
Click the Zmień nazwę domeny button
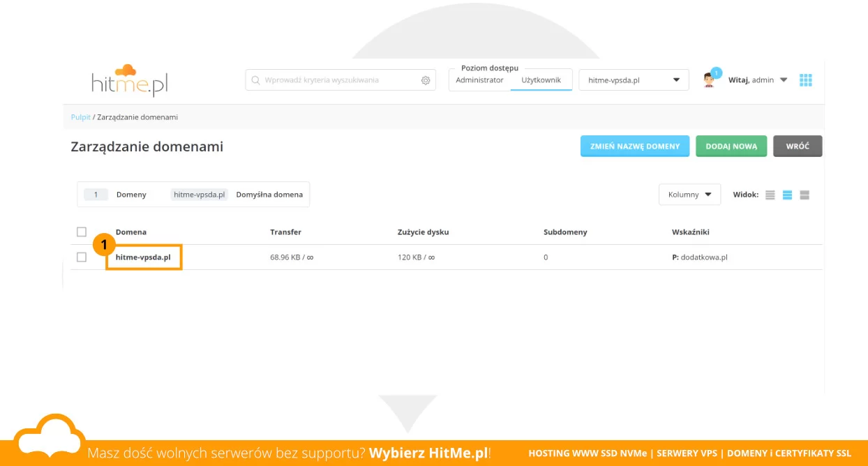point(635,146)
